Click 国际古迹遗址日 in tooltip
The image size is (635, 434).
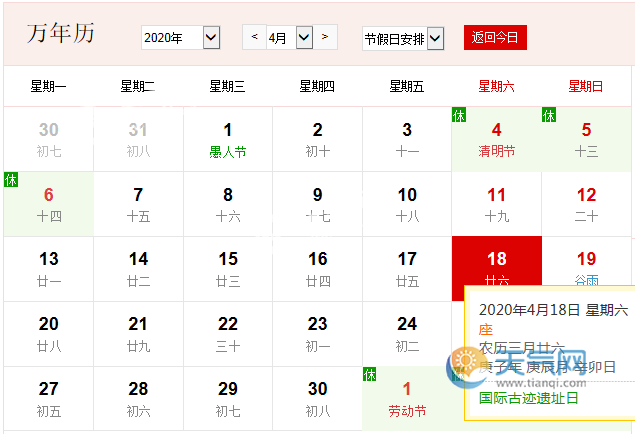click(x=528, y=398)
